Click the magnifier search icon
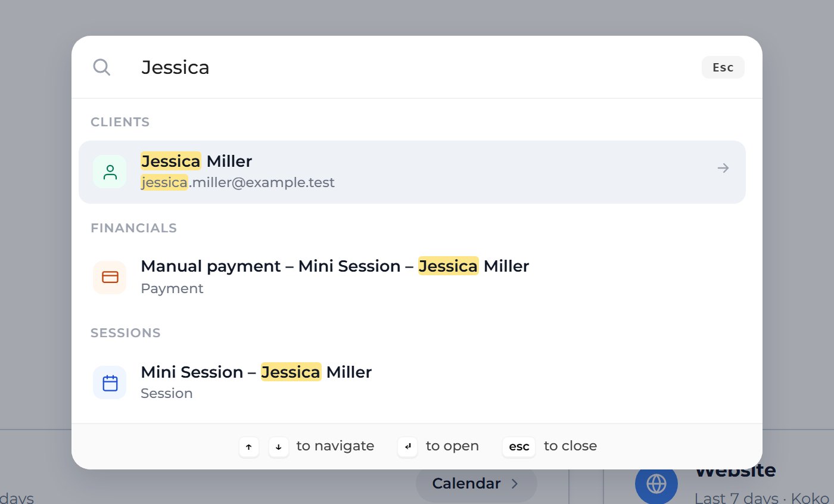This screenshot has height=504, width=834. coord(102,67)
